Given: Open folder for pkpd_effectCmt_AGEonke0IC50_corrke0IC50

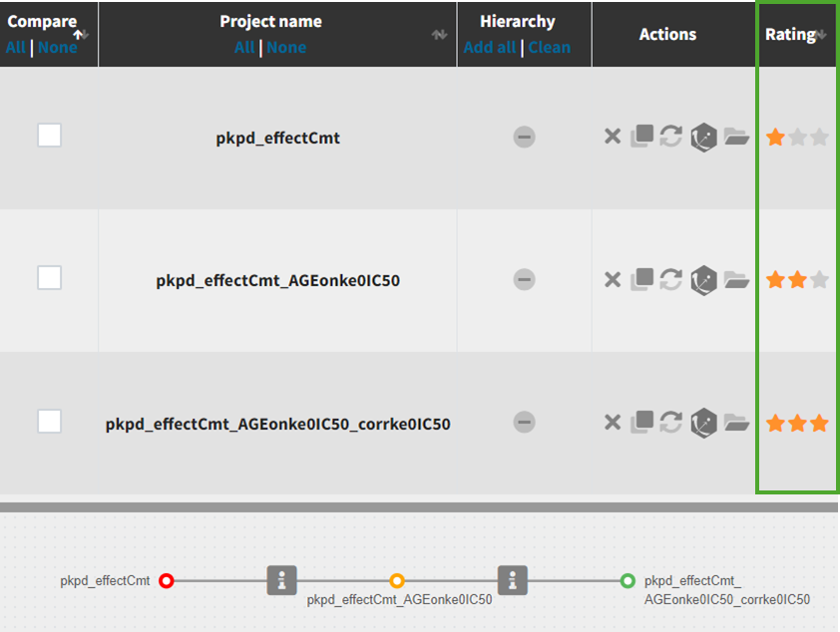Looking at the screenshot, I should point(736,423).
